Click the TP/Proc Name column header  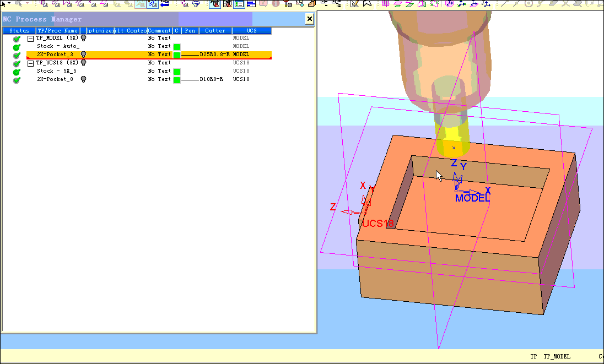58,31
